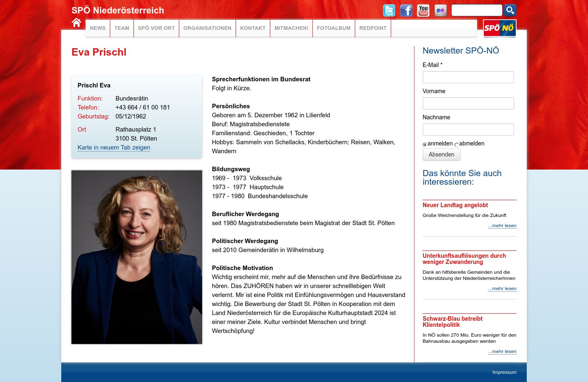Open the YouTube channel icon
The width and height of the screenshot is (588, 382).
[x=423, y=10]
